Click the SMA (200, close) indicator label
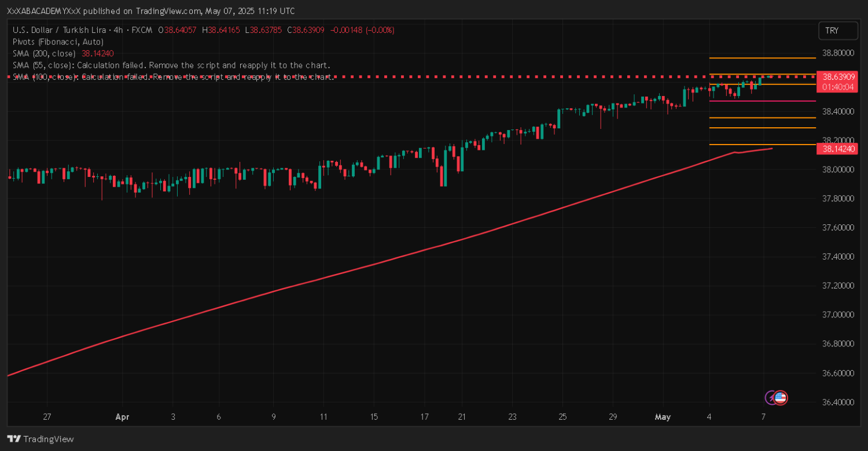The image size is (868, 451). point(44,53)
